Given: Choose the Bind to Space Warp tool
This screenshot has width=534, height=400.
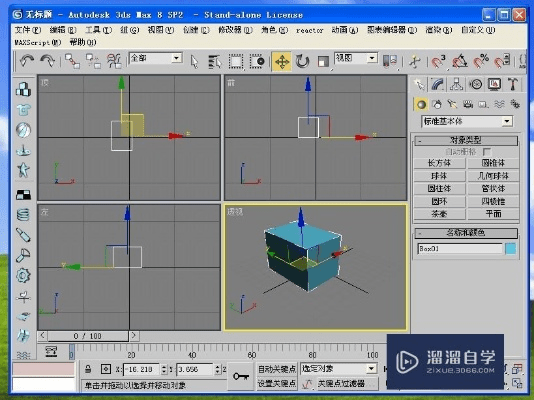Looking at the screenshot, I should tap(114, 61).
